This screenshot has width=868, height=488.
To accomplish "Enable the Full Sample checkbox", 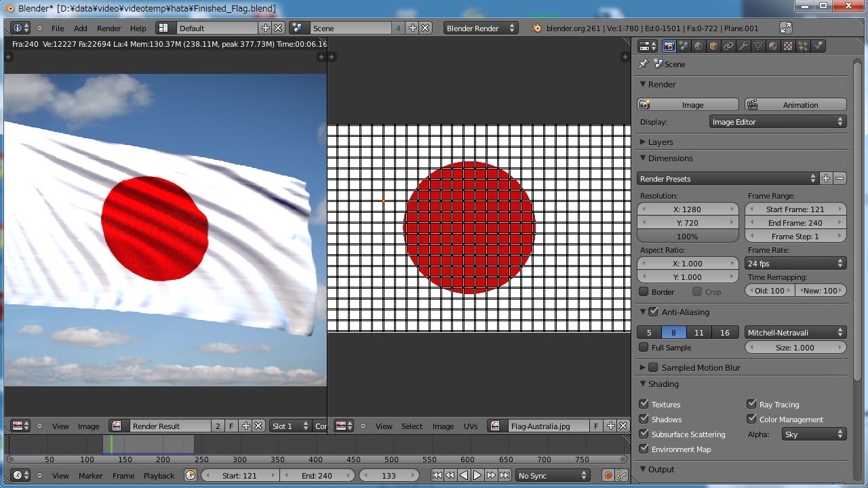I will tap(644, 347).
